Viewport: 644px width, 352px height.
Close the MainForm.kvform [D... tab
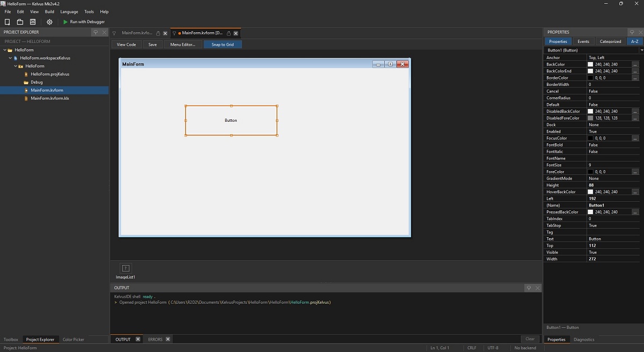236,33
